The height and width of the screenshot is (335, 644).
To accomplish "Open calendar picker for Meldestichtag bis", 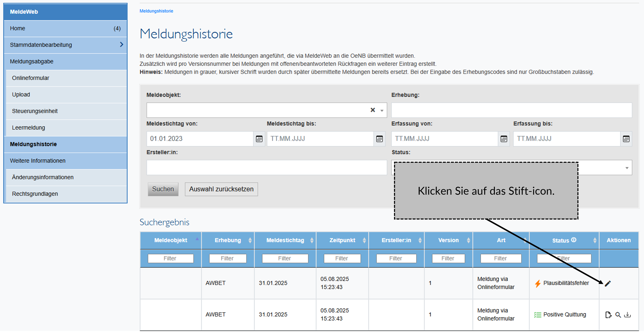I will pos(379,139).
